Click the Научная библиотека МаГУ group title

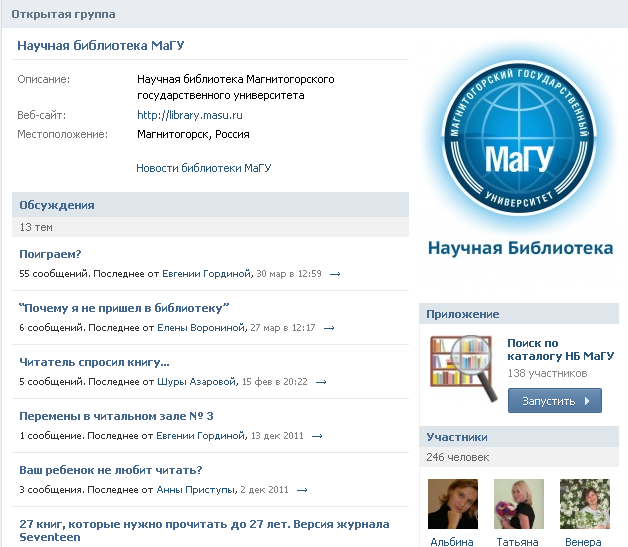point(101,46)
